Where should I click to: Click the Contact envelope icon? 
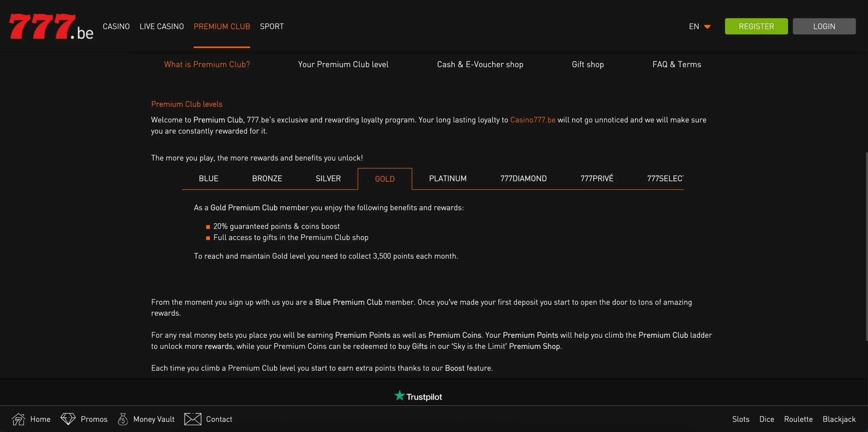(x=193, y=419)
